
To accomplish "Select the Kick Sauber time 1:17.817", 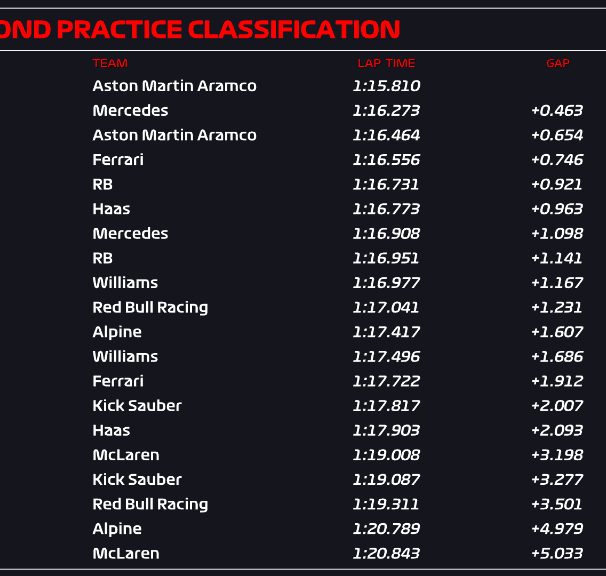I will [x=386, y=406].
